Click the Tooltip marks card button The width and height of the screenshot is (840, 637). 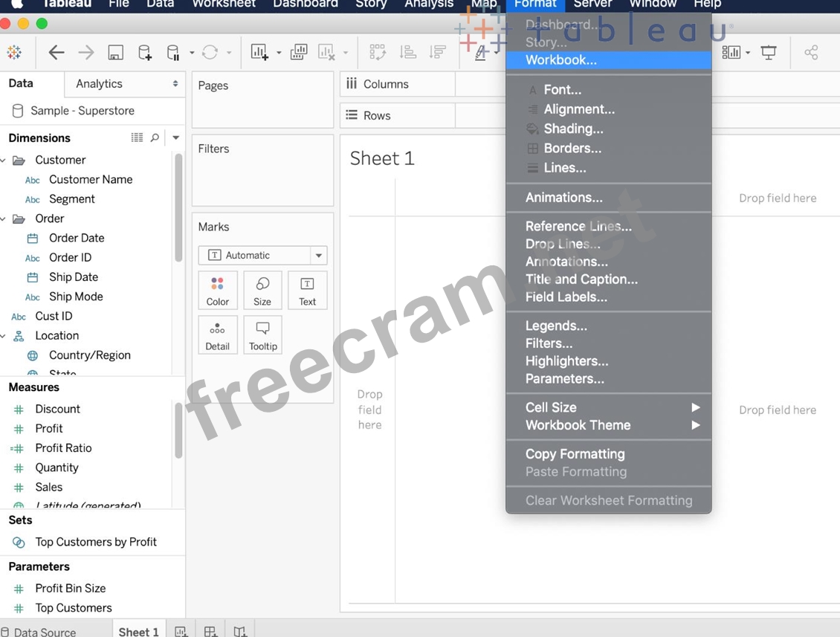(x=262, y=334)
